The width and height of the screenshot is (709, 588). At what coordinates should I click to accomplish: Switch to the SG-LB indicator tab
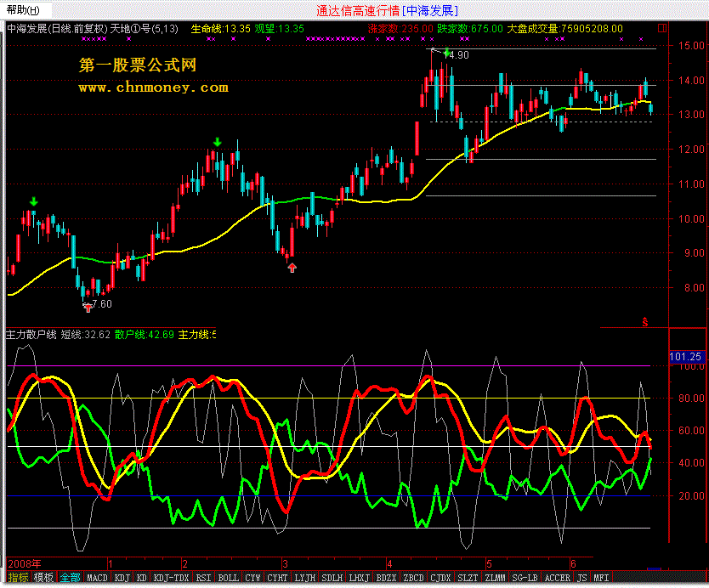point(525,578)
